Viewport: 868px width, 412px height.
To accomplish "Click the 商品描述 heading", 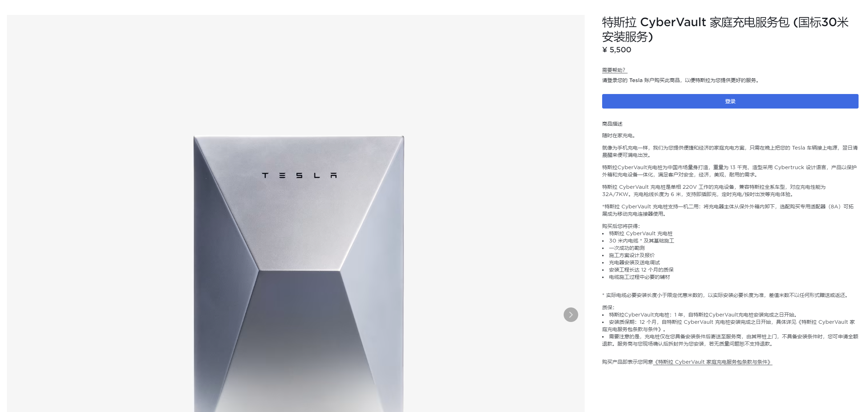I will pos(612,124).
